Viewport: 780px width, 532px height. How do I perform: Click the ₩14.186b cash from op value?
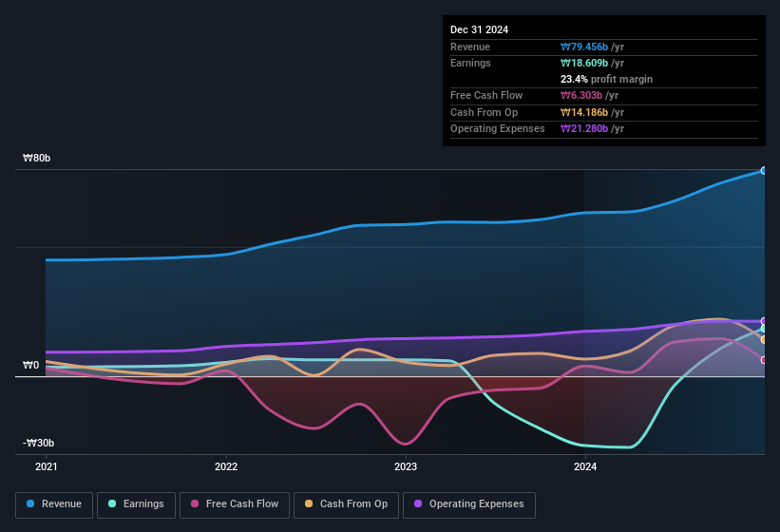[584, 112]
